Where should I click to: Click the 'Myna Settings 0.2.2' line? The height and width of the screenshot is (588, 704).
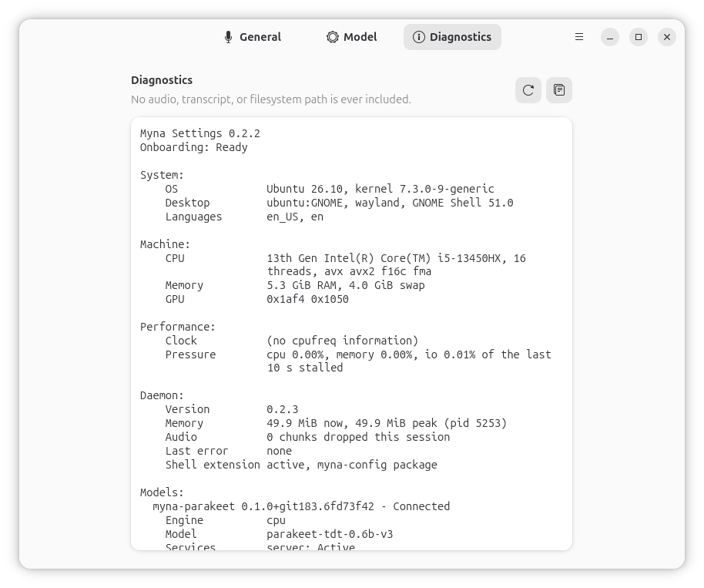[199, 133]
